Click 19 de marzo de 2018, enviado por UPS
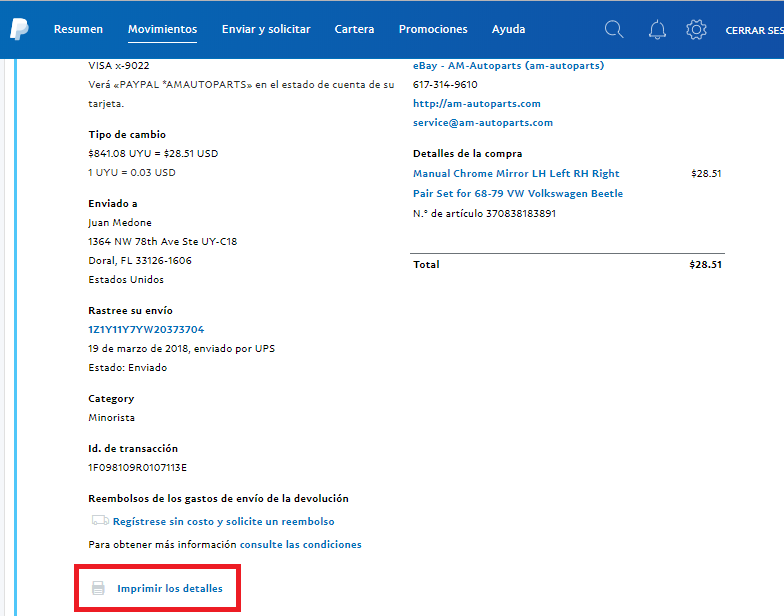This screenshot has width=784, height=616. coord(182,348)
